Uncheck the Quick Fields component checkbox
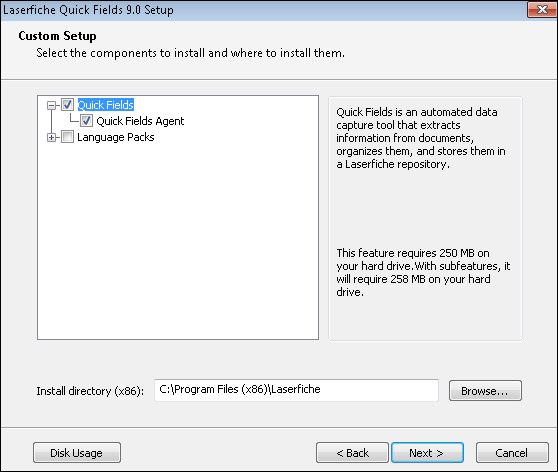 tap(67, 105)
